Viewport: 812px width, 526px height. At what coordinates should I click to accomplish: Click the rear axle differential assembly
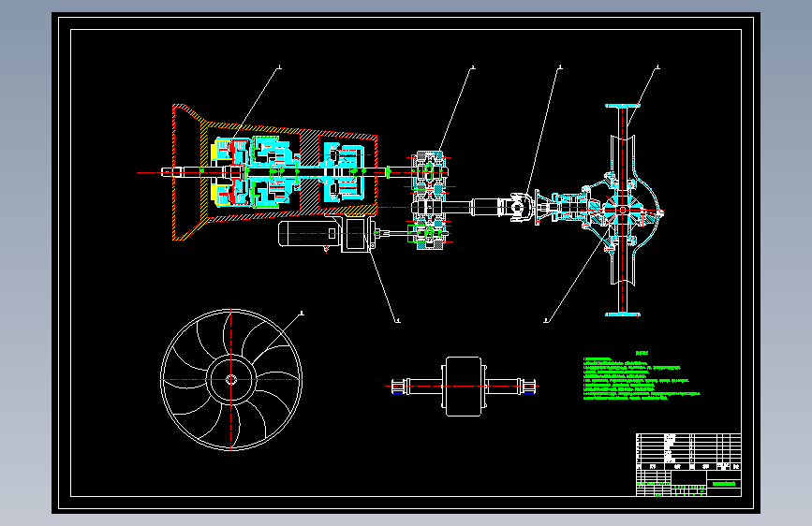coord(622,210)
